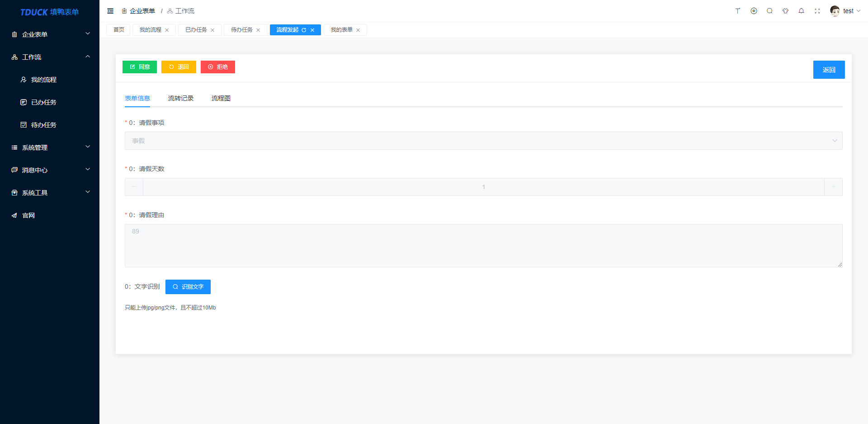The height and width of the screenshot is (424, 868).
Task: Close the 流程发起 page tab
Action: (312, 30)
